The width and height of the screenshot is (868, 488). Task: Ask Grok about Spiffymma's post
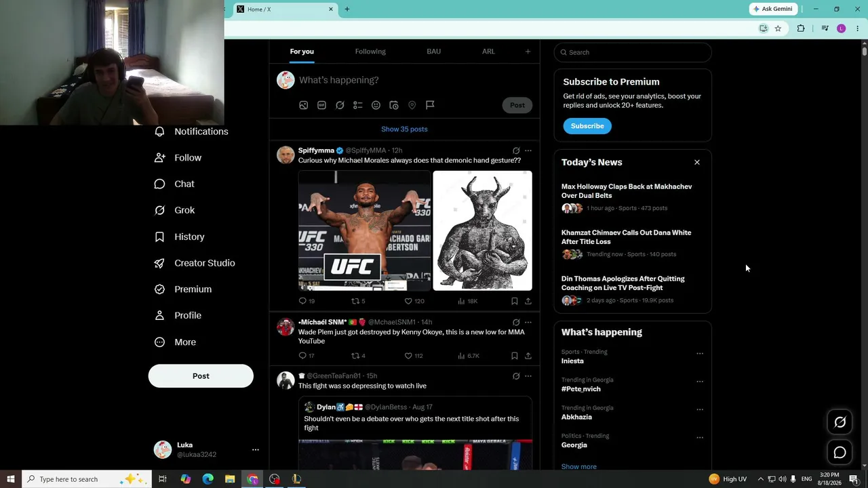click(x=516, y=150)
